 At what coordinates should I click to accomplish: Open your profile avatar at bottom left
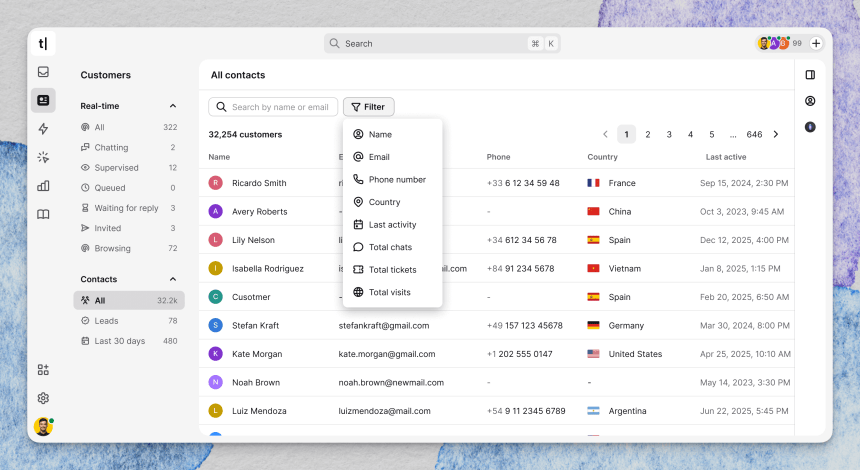43,426
